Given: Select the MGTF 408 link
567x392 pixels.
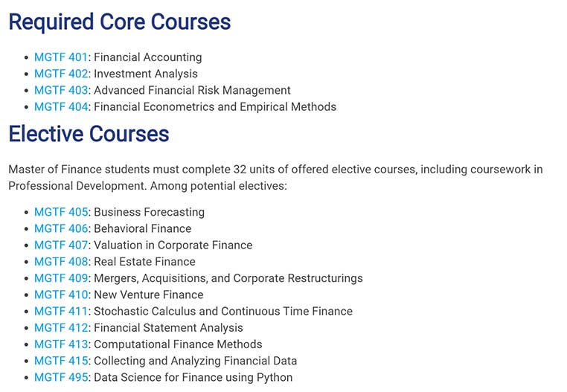Looking at the screenshot, I should 61,262.
